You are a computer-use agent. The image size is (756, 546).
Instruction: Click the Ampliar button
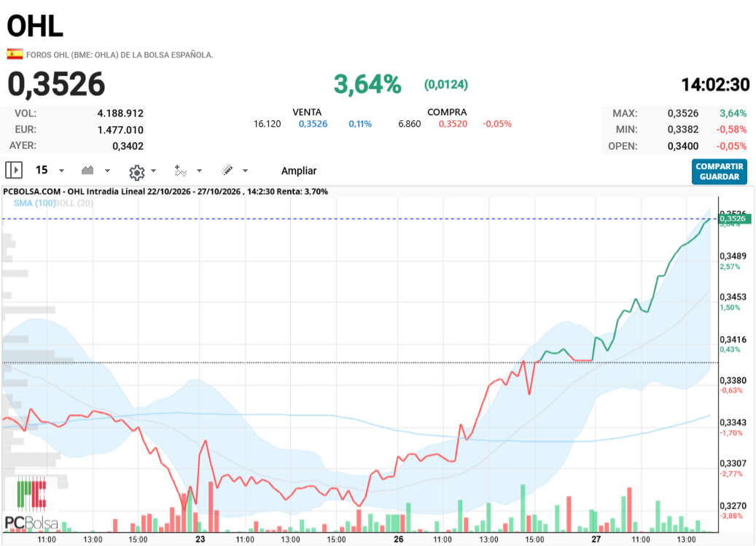coord(299,171)
